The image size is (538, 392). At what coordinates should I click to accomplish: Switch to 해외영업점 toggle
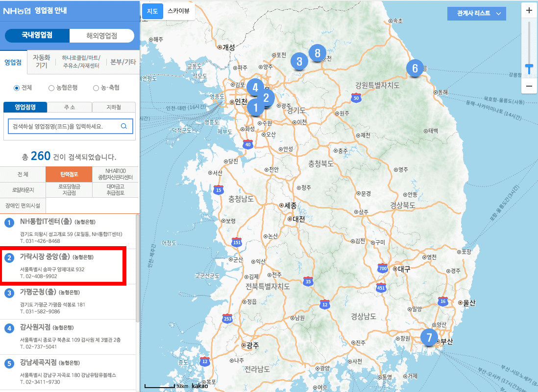[x=102, y=36]
